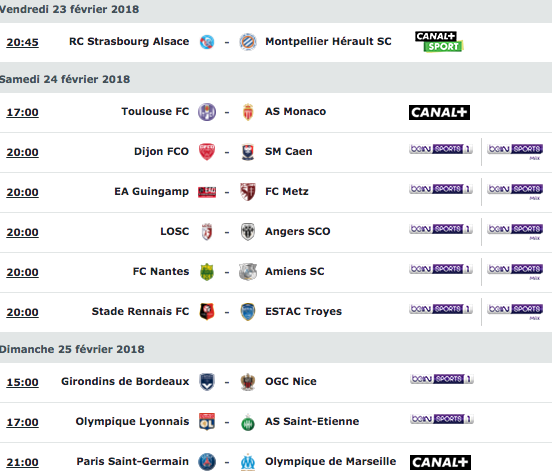Screen dimensions: 552x476
Task: Click the beIN Sports Max logo for Dijon–Caen
Action: click(515, 152)
